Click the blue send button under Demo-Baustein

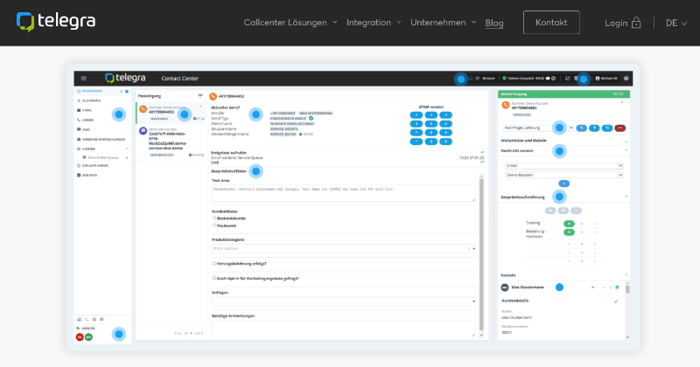[x=564, y=184]
